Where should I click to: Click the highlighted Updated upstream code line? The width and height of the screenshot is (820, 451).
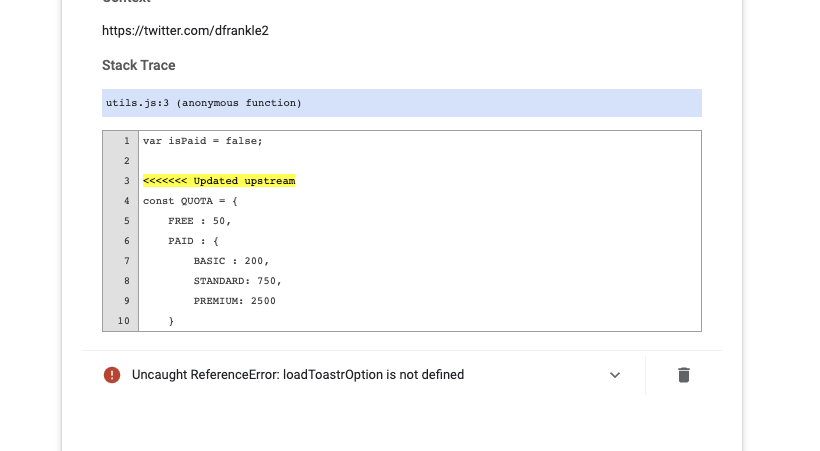pos(219,181)
